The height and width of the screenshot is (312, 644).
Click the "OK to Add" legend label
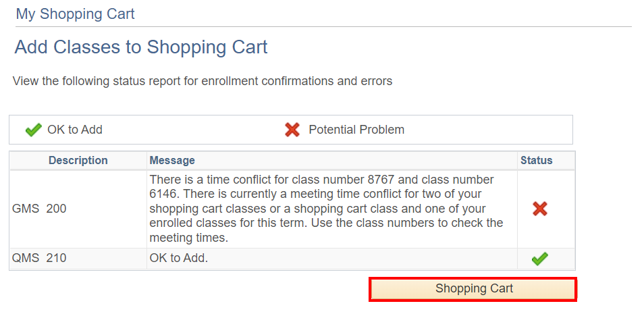pyautogui.click(x=75, y=130)
